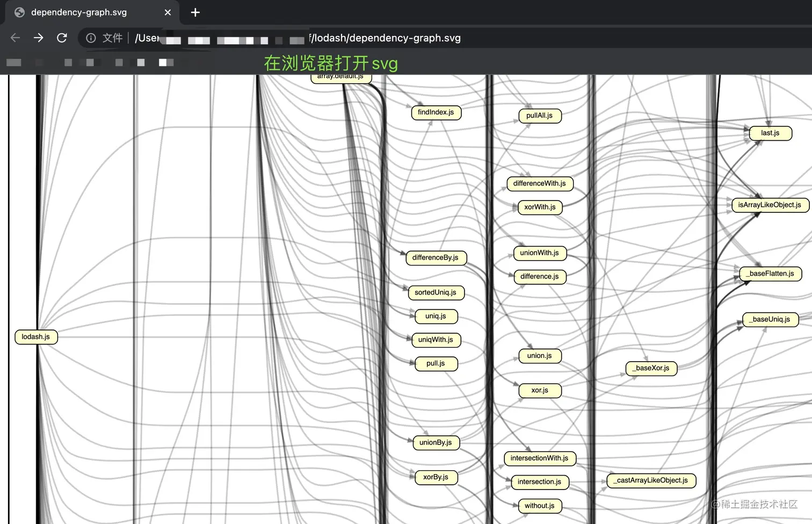The width and height of the screenshot is (812, 524).
Task: Click the sortedUniq.js node
Action: point(436,292)
